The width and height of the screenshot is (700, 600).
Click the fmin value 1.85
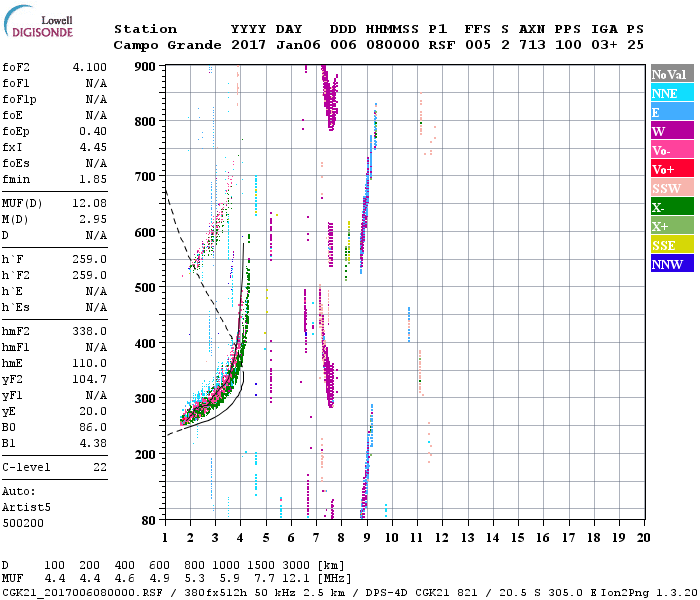pyautogui.click(x=94, y=179)
